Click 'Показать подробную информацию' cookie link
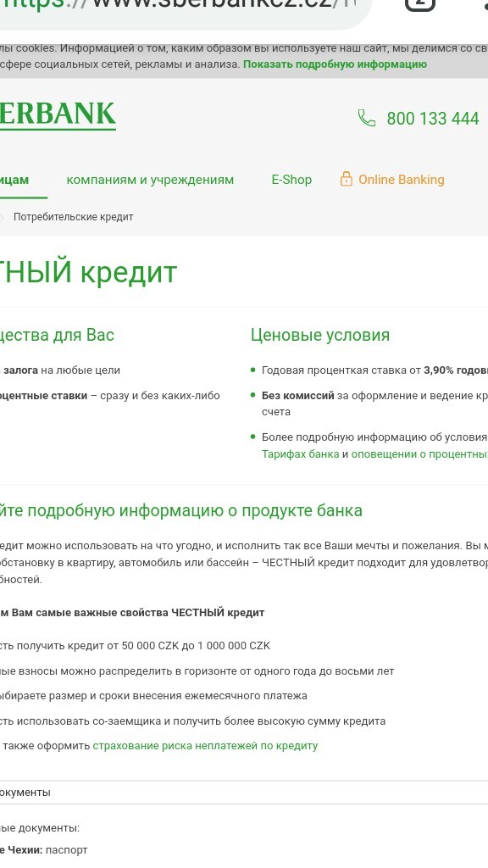488x868 pixels. pyautogui.click(x=335, y=64)
